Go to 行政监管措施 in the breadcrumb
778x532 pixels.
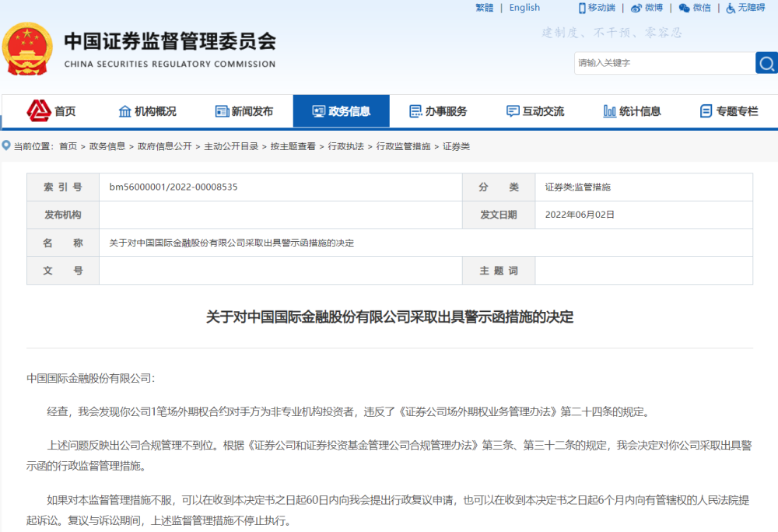(x=403, y=146)
